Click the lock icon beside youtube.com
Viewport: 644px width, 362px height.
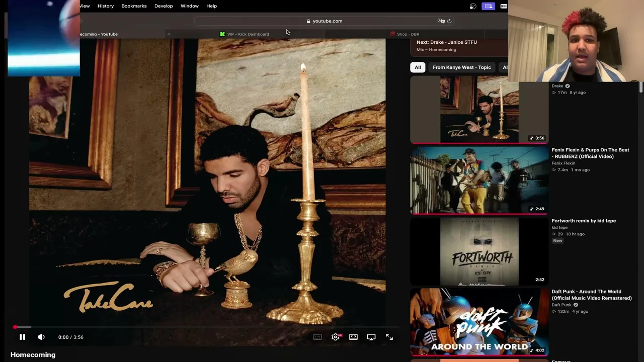pos(308,21)
